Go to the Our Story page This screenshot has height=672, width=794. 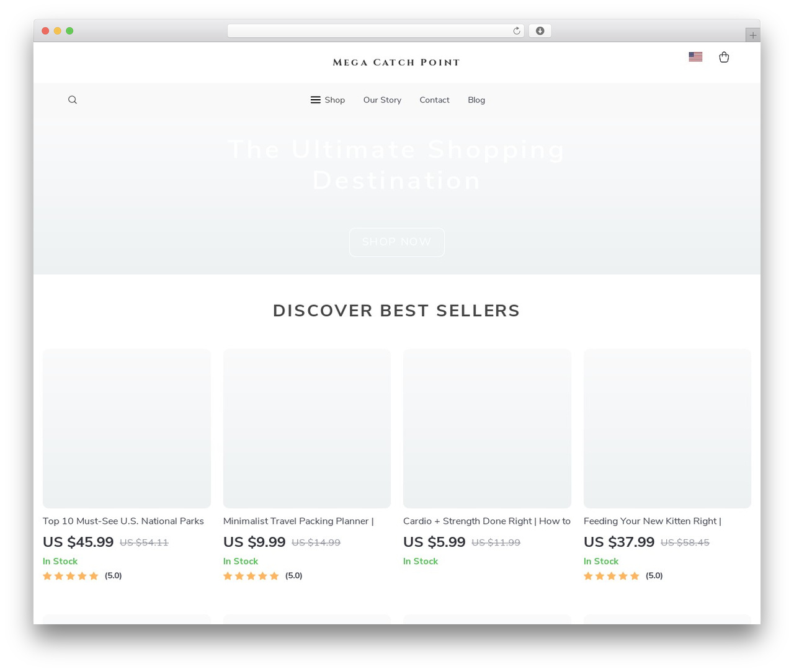382,100
